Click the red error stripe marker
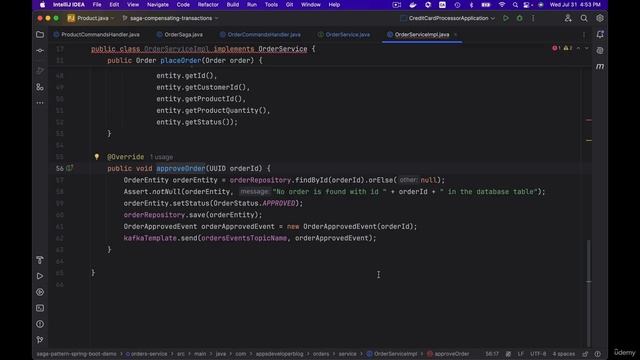Viewport: 640px width, 360px height. [589, 120]
